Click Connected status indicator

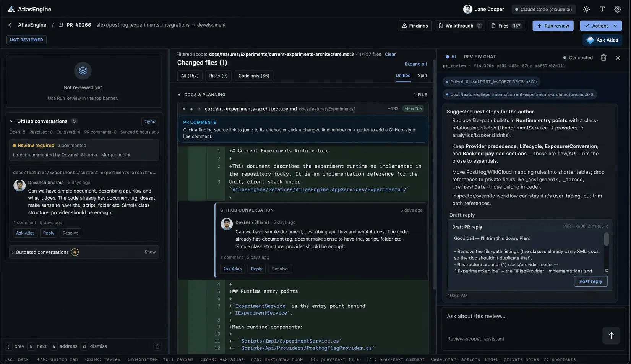578,58
